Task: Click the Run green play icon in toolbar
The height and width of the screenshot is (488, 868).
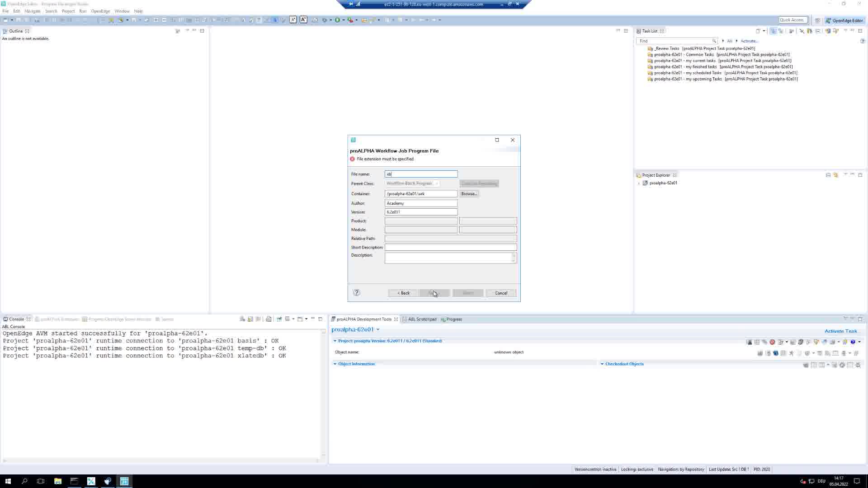Action: tap(337, 20)
